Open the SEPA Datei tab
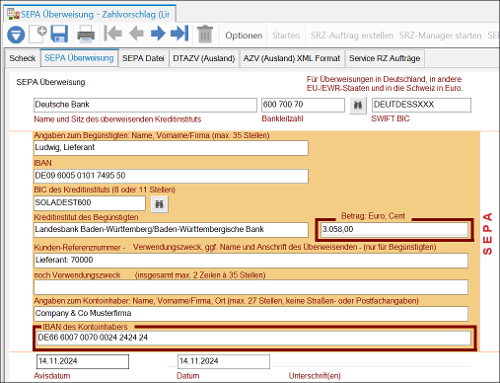This screenshot has height=383, width=500. tap(143, 58)
